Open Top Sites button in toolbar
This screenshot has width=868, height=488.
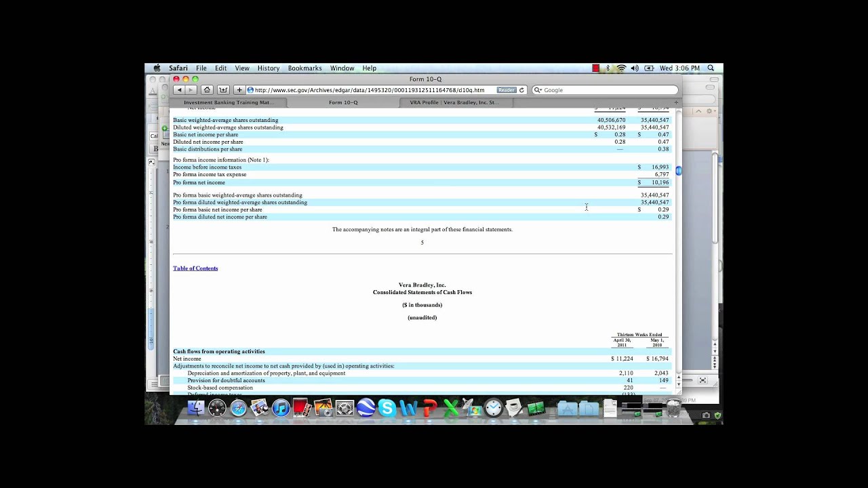[x=223, y=89]
